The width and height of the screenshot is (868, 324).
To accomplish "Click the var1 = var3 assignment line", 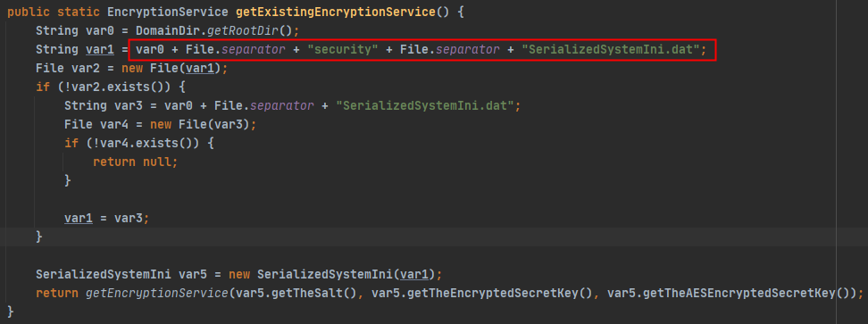I will (x=106, y=219).
